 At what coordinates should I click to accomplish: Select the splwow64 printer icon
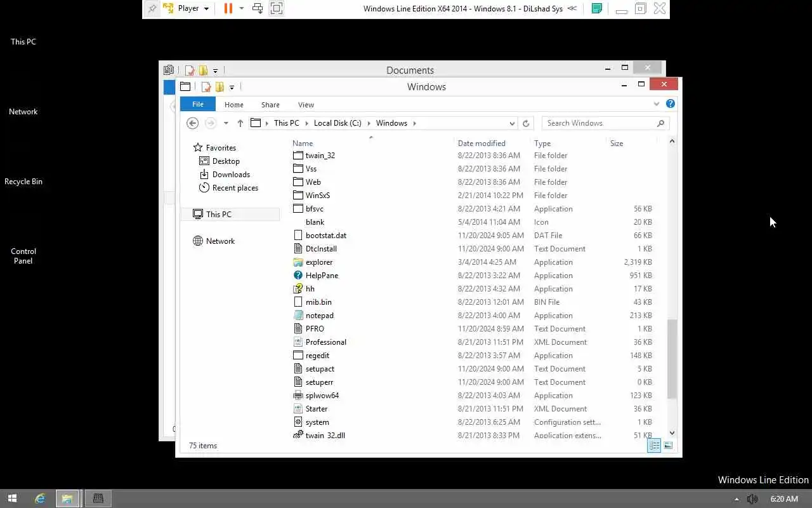298,396
